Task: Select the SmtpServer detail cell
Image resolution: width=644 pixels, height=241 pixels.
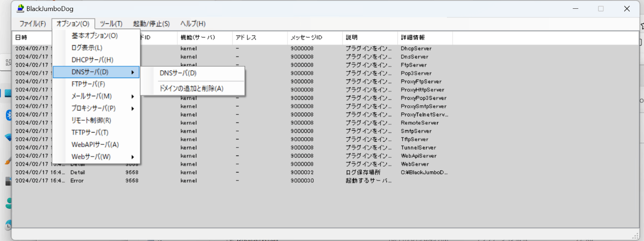Action: click(x=416, y=131)
